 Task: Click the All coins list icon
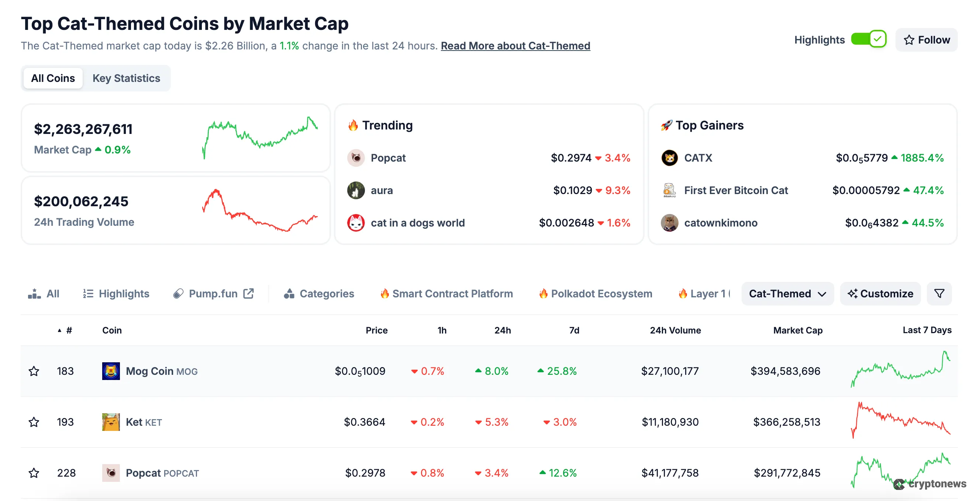point(34,293)
